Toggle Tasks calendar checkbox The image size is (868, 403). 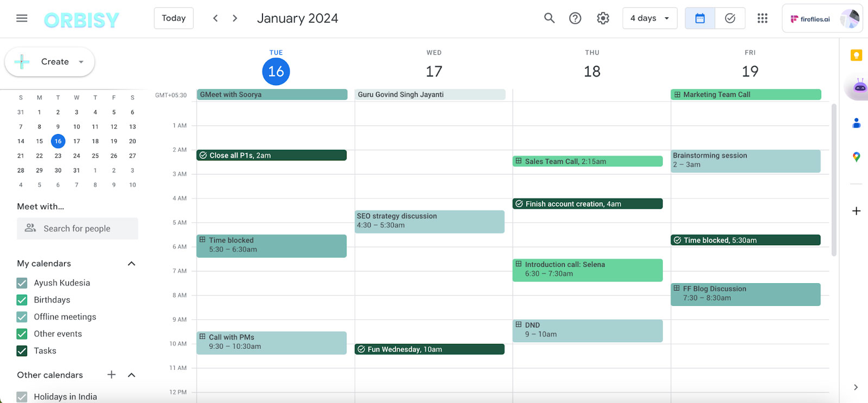22,351
